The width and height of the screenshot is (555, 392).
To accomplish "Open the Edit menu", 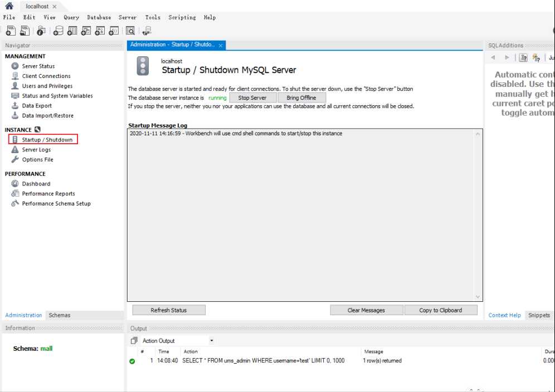I will point(30,17).
